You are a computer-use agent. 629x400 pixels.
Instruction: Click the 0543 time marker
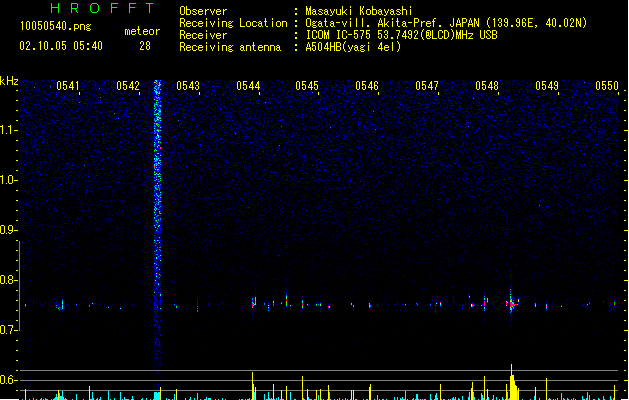(x=188, y=86)
